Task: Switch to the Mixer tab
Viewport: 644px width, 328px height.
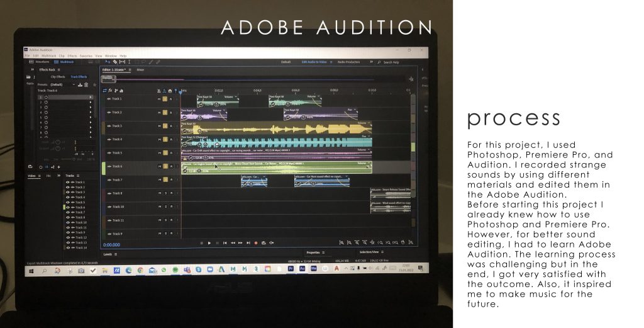Action: pos(140,69)
